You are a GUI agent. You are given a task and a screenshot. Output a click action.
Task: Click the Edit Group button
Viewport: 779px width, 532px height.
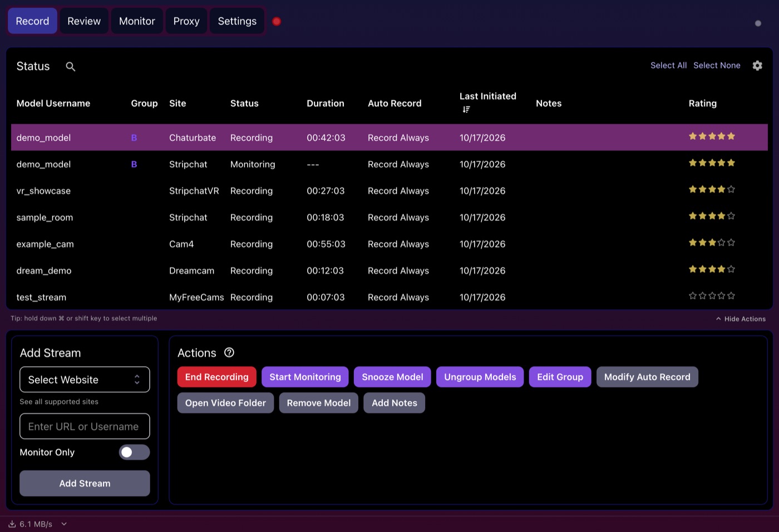click(560, 377)
